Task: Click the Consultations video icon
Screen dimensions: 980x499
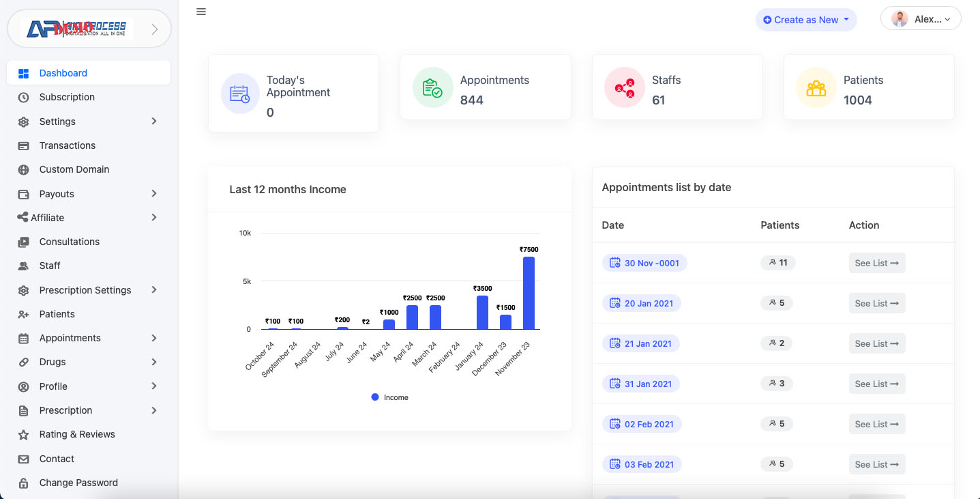Action: tap(24, 242)
